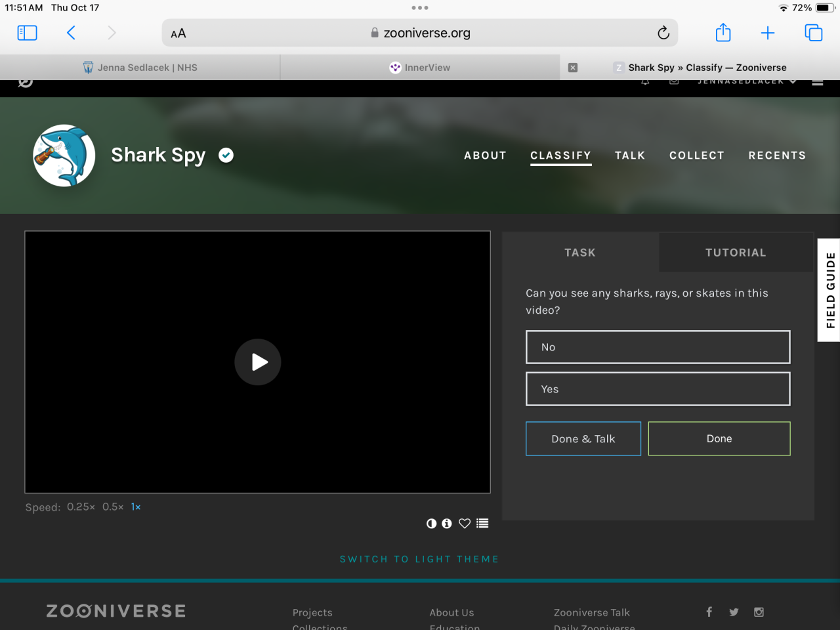Set video speed to 1x
The width and height of the screenshot is (840, 630).
(x=136, y=507)
